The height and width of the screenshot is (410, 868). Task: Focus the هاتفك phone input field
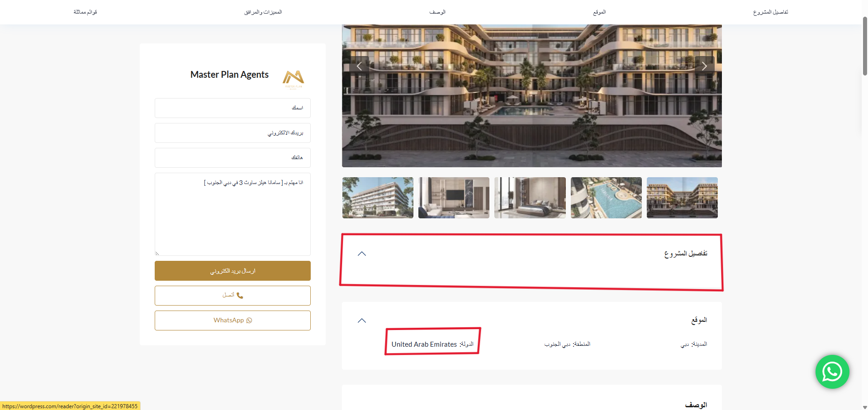(x=232, y=158)
